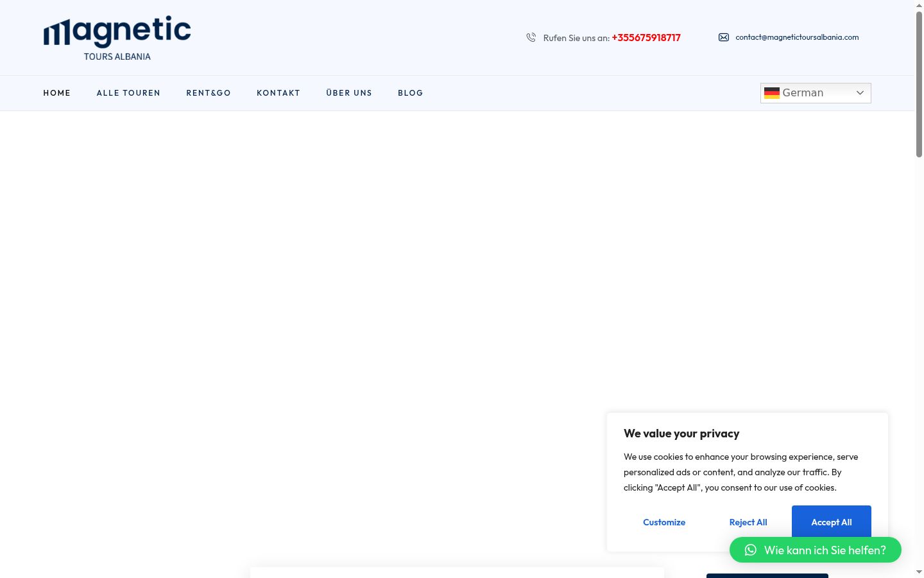Click Reject All cookies
The width and height of the screenshot is (924, 578).
[x=748, y=522]
